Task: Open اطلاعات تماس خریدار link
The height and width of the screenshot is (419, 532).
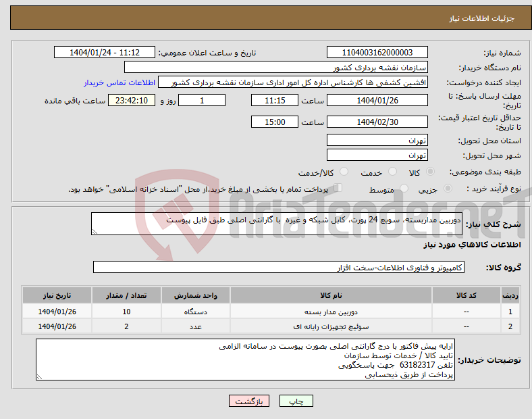Action: click(119, 82)
